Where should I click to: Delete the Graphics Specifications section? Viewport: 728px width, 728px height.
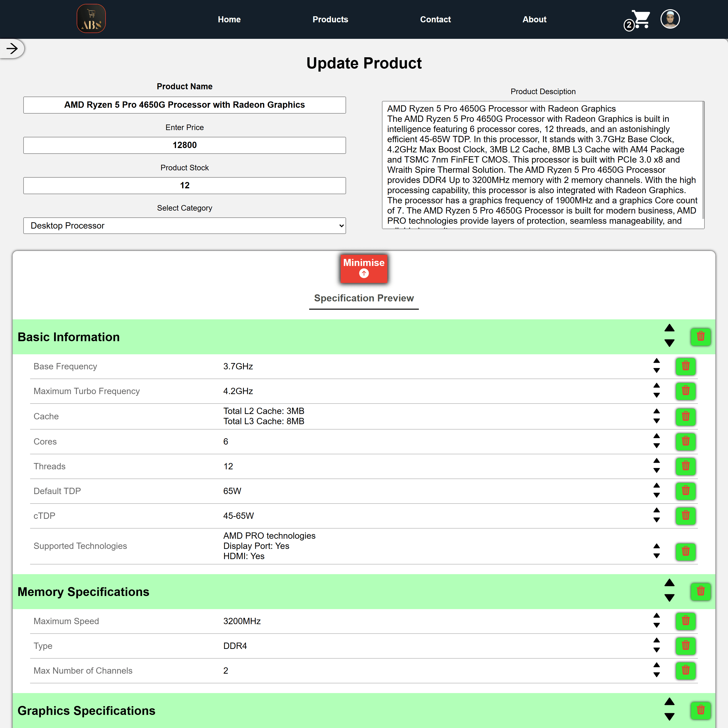click(x=701, y=710)
